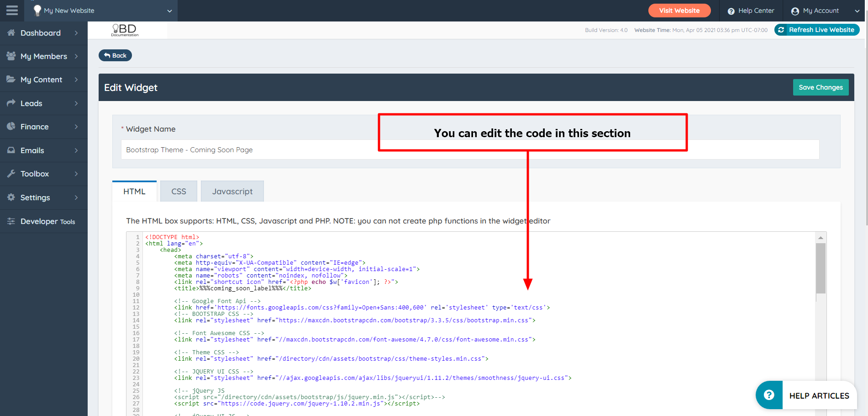The width and height of the screenshot is (868, 416).
Task: Click the Help Center question mark icon
Action: pyautogui.click(x=731, y=11)
